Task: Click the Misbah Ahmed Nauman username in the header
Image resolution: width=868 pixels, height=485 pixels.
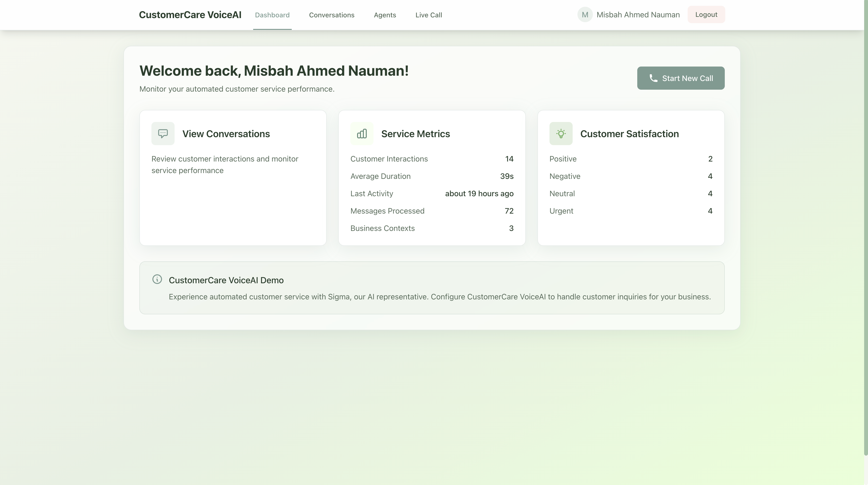Action: [638, 15]
